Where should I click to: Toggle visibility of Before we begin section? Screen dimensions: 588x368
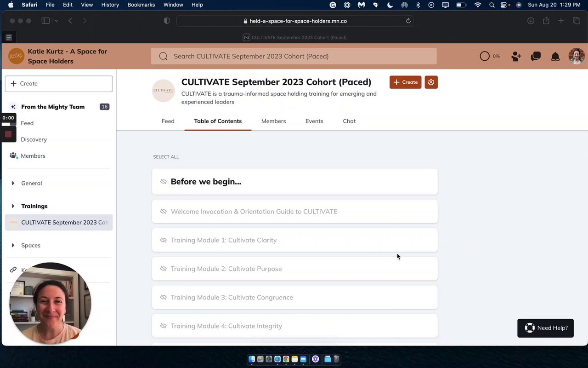[163, 182]
